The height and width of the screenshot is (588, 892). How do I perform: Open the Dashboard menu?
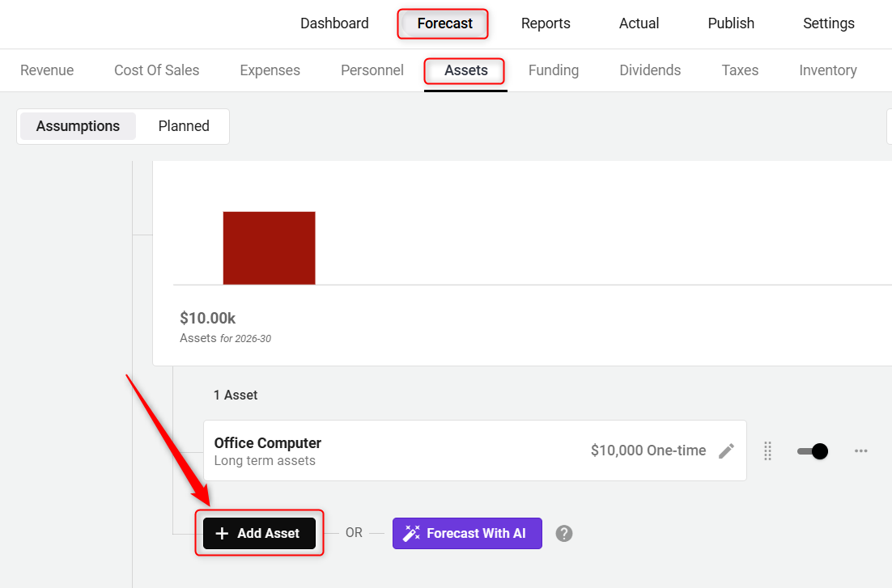pos(334,23)
